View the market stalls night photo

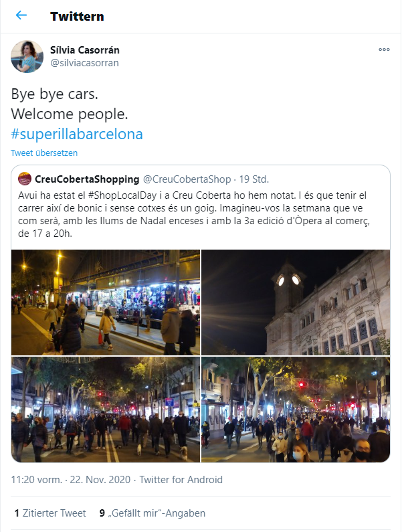point(106,302)
